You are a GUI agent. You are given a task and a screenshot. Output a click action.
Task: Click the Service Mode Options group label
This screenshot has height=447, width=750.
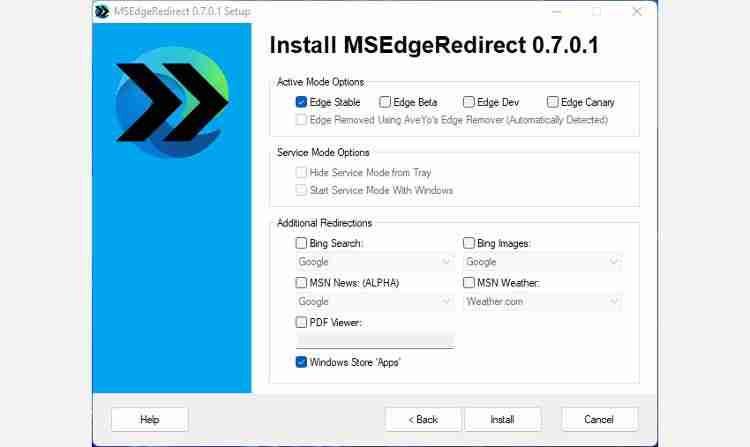(323, 153)
